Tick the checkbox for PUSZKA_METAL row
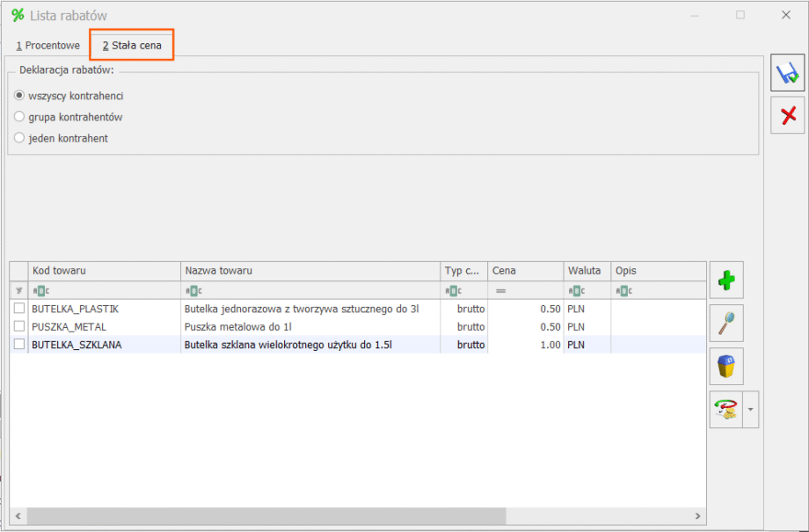Viewport: 809px width, 532px height. [x=19, y=327]
